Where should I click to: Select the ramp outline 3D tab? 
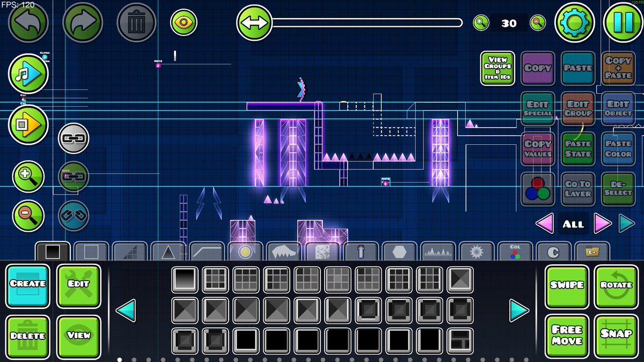point(207,251)
